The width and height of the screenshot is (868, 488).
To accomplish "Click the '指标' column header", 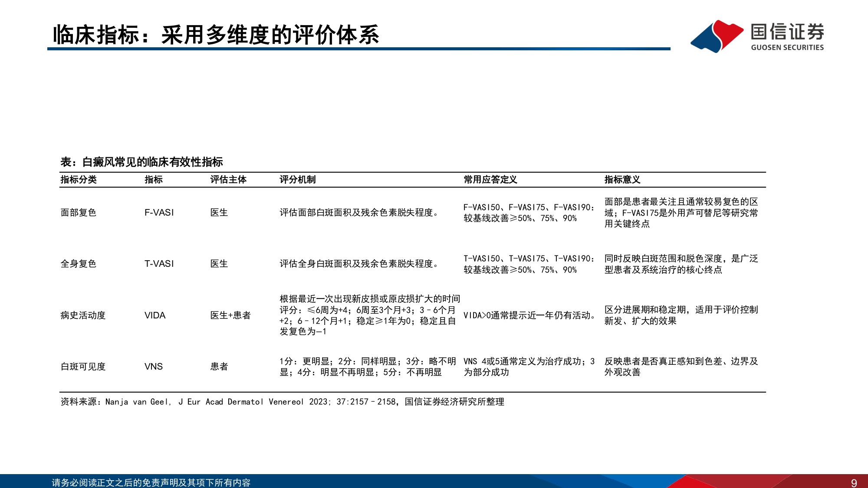I will (x=154, y=180).
